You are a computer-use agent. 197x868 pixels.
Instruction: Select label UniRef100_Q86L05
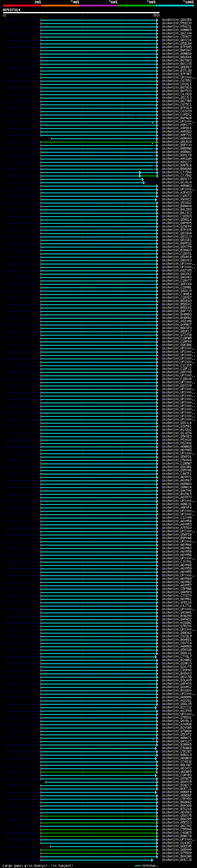pos(177,704)
